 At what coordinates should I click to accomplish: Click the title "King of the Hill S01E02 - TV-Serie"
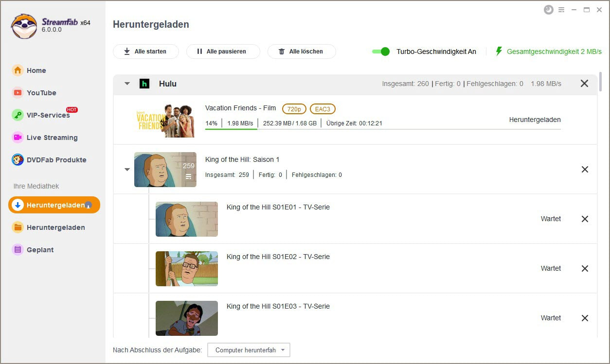278,257
